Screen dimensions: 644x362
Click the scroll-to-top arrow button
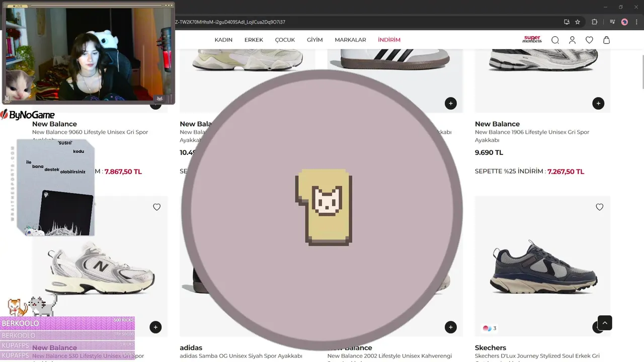[x=605, y=323]
